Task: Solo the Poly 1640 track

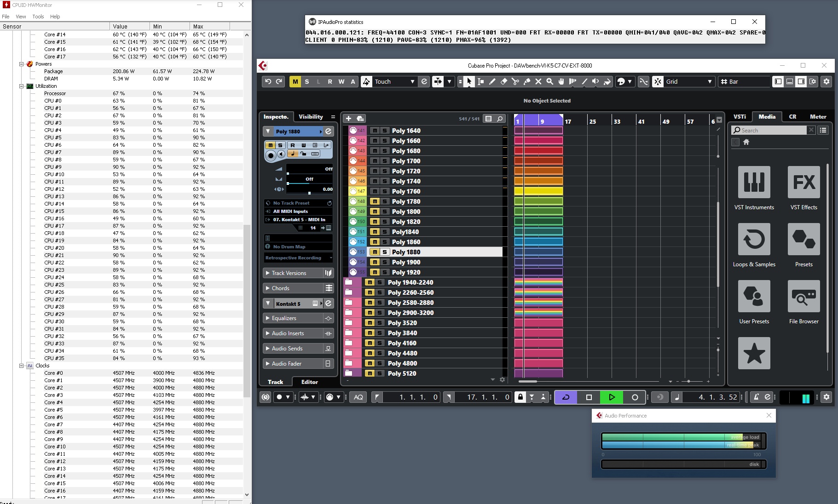Action: pyautogui.click(x=385, y=131)
